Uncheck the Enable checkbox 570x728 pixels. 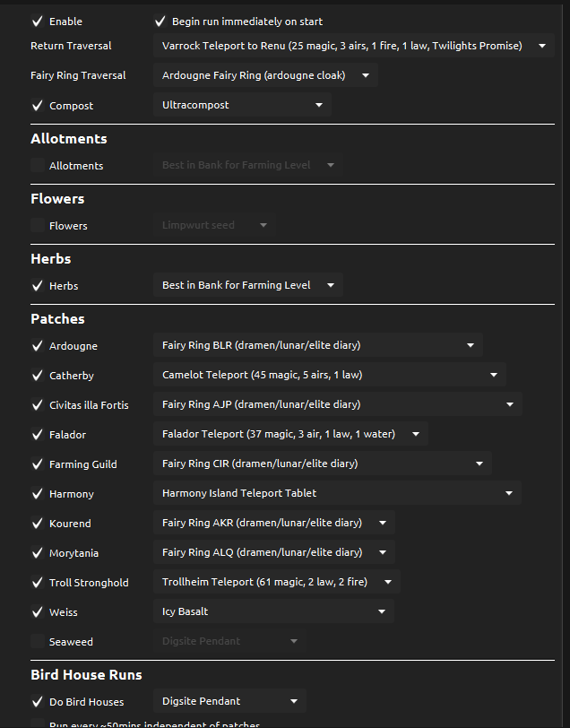tap(37, 21)
